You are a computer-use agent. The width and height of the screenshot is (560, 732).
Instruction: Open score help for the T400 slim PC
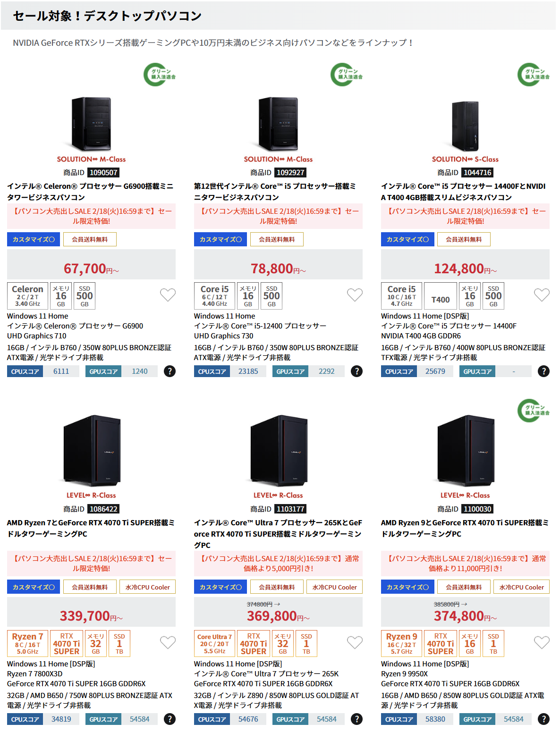point(543,371)
